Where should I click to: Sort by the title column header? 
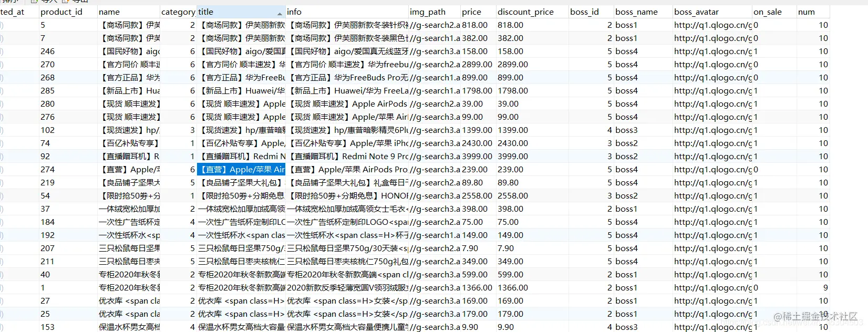point(241,12)
